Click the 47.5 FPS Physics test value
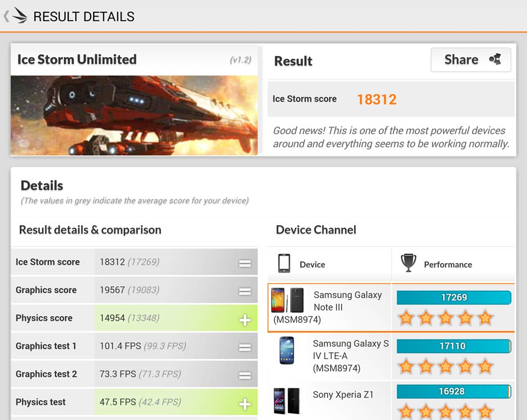This screenshot has width=527, height=420. coord(118,402)
